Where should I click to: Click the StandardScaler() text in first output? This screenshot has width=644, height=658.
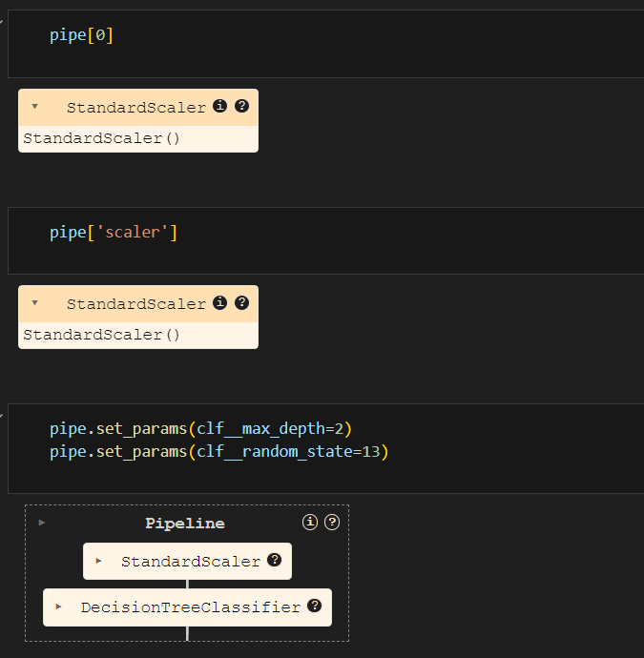click(101, 138)
